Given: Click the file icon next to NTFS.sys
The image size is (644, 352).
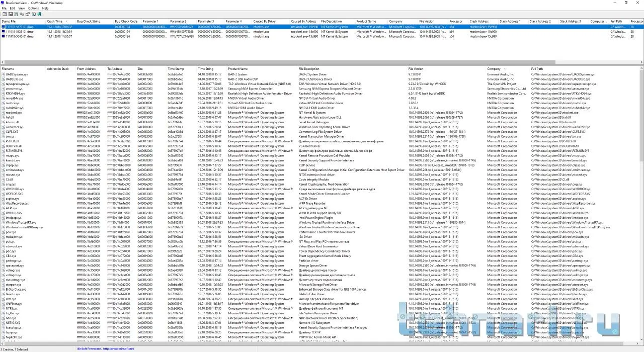Looking at the screenshot, I should pyautogui.click(x=3, y=308).
